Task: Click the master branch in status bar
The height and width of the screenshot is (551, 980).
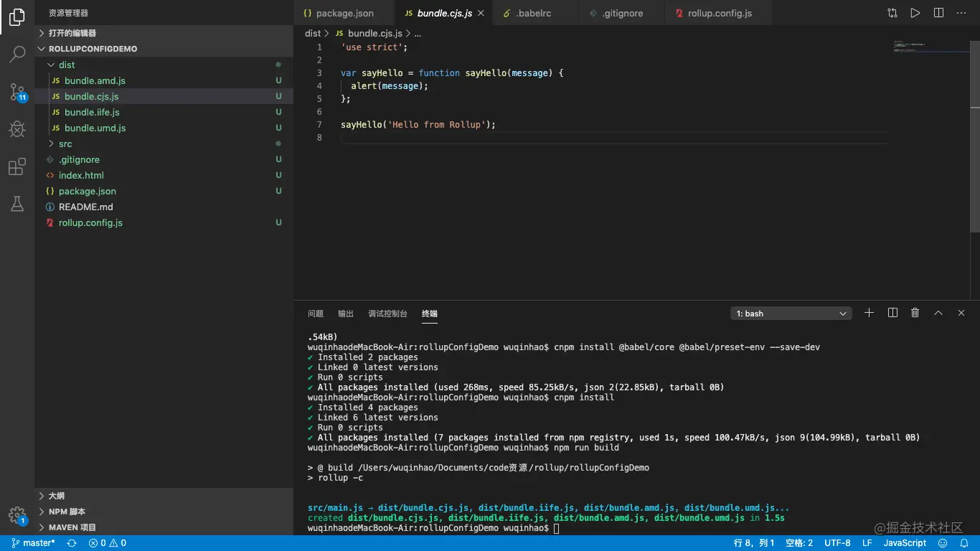Action: tap(33, 543)
